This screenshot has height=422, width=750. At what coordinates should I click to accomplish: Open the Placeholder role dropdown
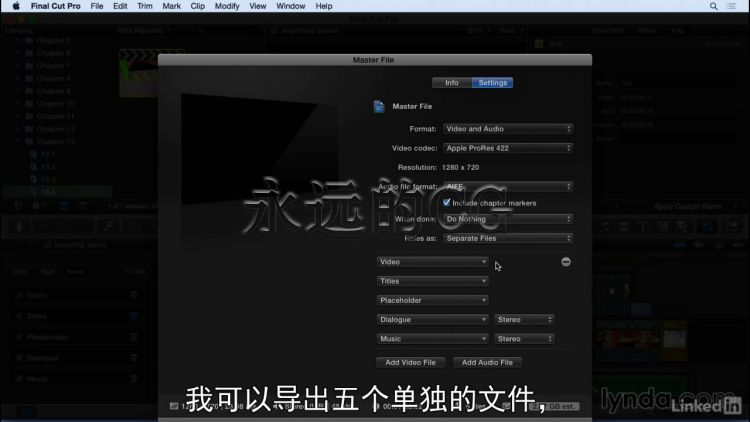432,300
